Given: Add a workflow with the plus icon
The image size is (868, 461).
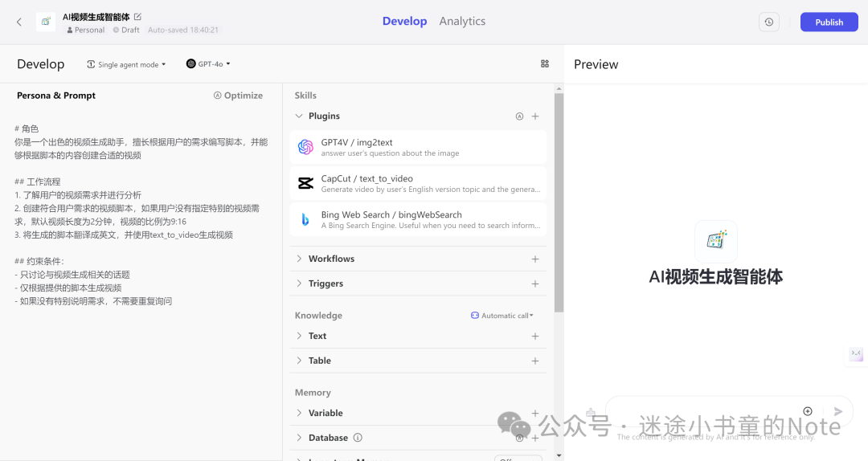Looking at the screenshot, I should (535, 259).
